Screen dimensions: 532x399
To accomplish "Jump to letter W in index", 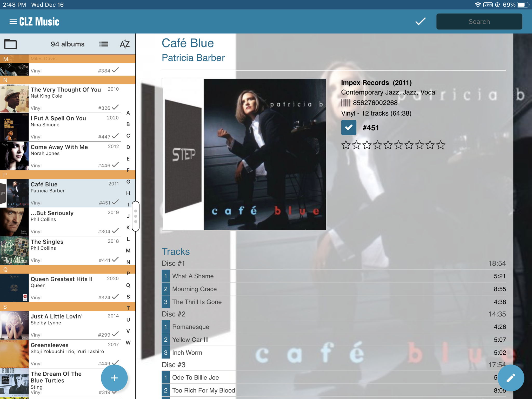I will click(128, 342).
